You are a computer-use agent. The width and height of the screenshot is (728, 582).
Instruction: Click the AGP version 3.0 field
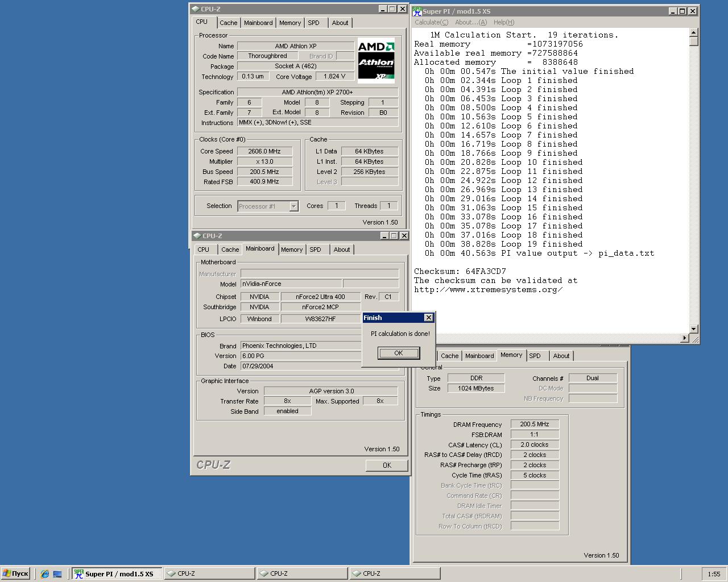click(331, 391)
